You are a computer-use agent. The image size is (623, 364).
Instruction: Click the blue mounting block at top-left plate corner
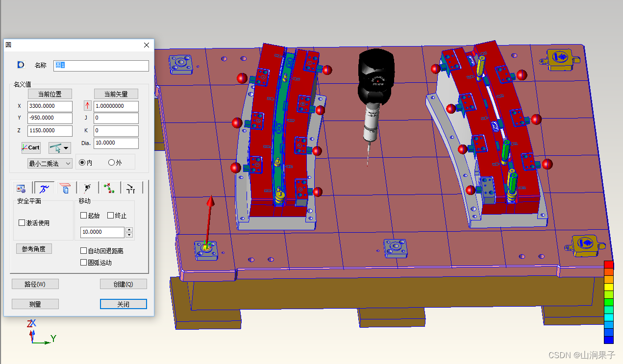pyautogui.click(x=180, y=64)
